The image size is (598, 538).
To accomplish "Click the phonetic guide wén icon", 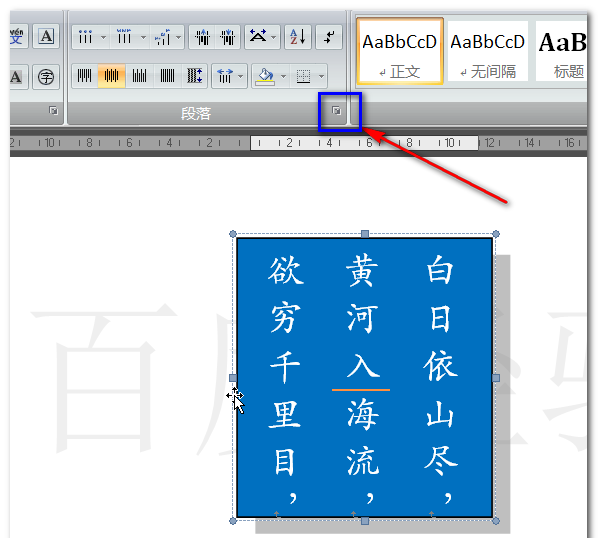I will [x=18, y=37].
